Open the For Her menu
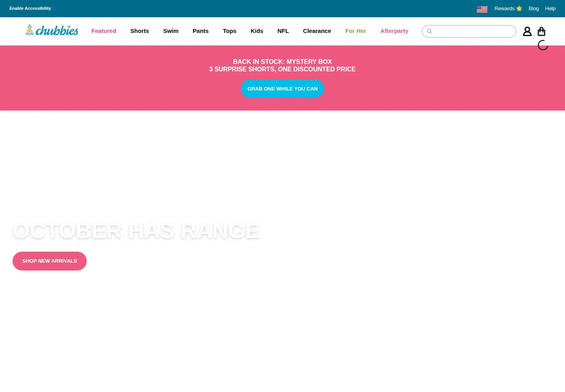565x392 pixels. (355, 31)
